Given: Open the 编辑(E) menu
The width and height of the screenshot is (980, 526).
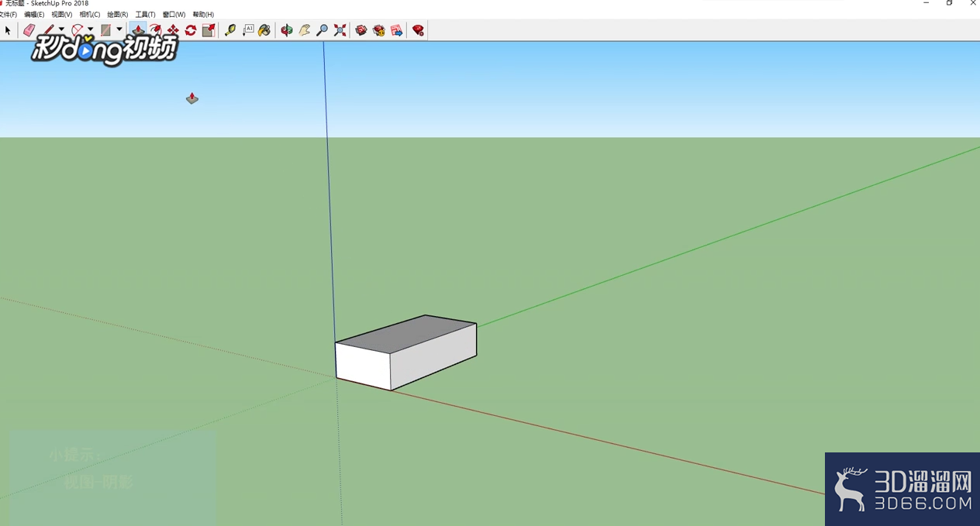Looking at the screenshot, I should pos(34,15).
